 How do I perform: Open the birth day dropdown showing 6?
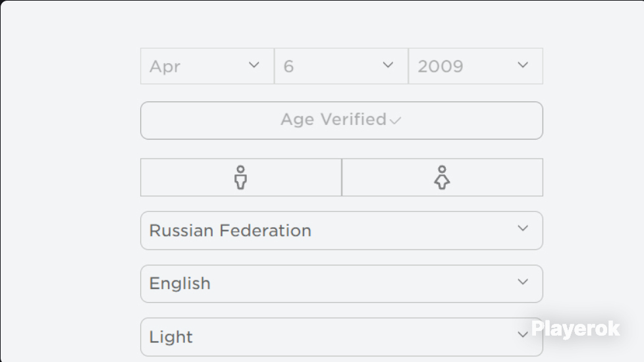coord(341,66)
